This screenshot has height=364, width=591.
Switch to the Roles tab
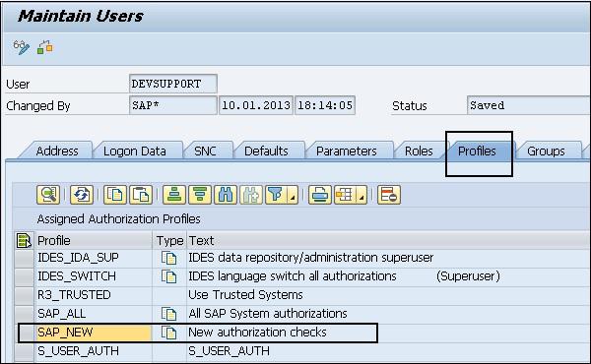(x=419, y=151)
